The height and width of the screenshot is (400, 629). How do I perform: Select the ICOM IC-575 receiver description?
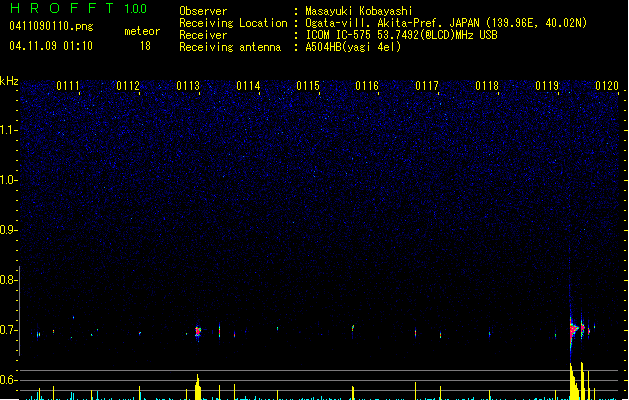point(401,35)
